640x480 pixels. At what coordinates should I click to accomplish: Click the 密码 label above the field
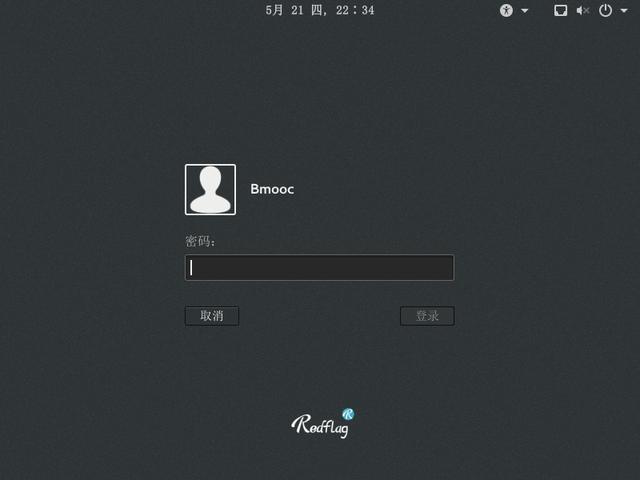point(200,241)
